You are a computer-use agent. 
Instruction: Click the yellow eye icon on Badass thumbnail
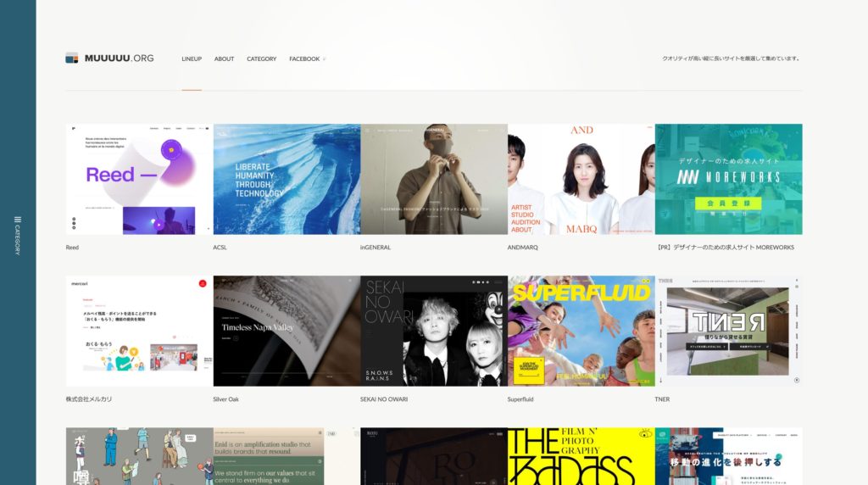click(x=644, y=434)
